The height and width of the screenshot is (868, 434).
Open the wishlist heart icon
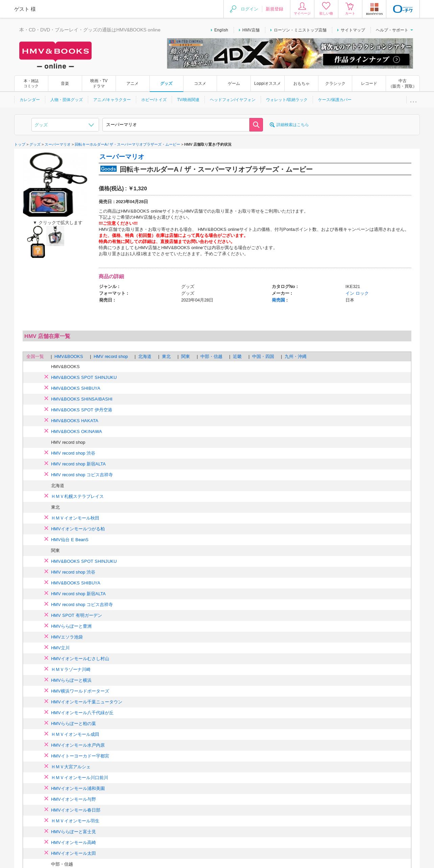click(326, 9)
